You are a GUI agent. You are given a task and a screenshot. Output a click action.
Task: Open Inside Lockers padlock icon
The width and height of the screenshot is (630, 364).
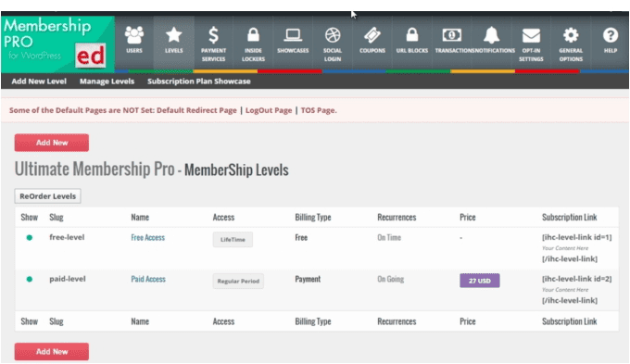pyautogui.click(x=253, y=35)
